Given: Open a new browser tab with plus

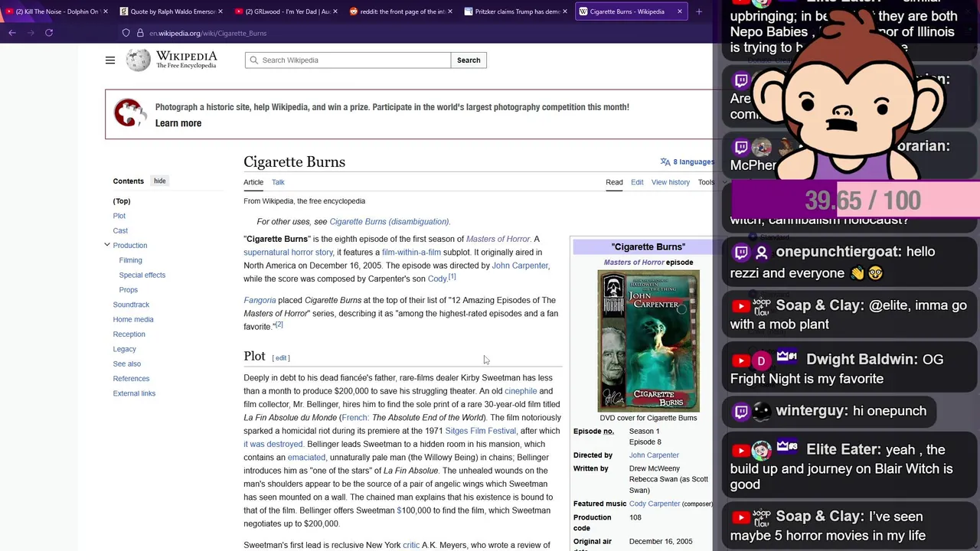Looking at the screenshot, I should (698, 11).
